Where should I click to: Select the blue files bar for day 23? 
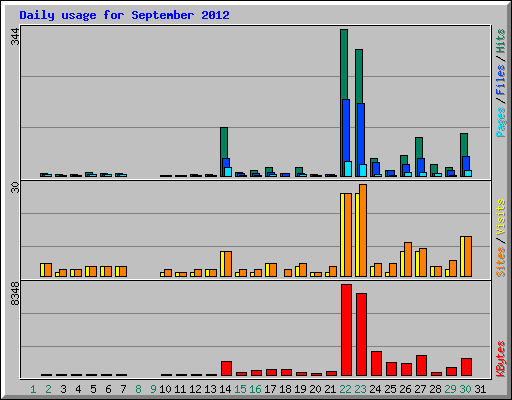pos(361,133)
